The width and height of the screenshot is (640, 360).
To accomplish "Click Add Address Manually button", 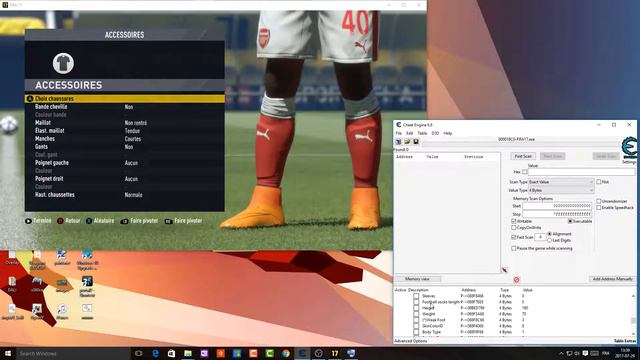I will tap(612, 279).
